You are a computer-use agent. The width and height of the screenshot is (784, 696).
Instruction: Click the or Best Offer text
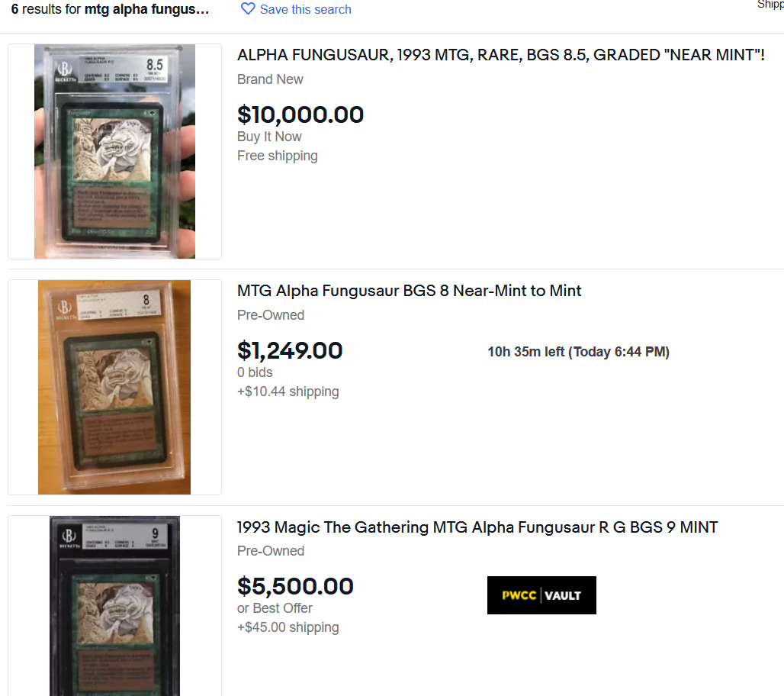pyautogui.click(x=275, y=608)
